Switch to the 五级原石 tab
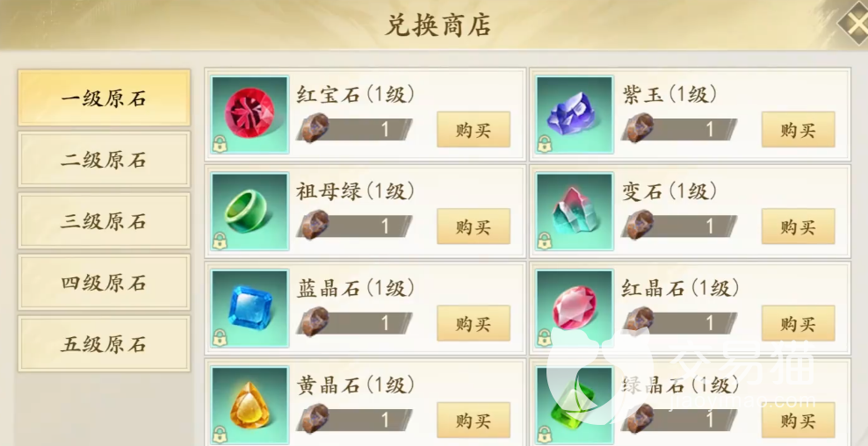Image resolution: width=868 pixels, height=446 pixels. pos(104,343)
